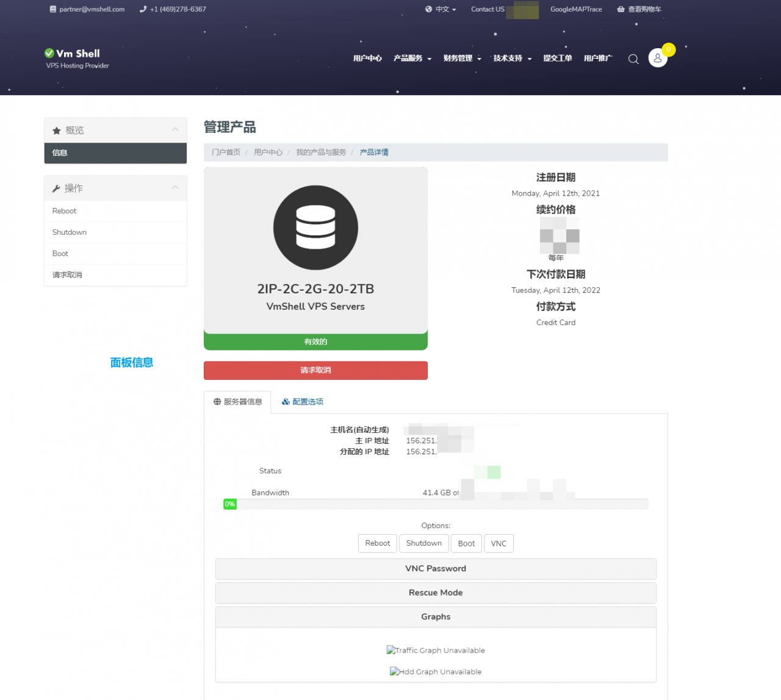This screenshot has width=781, height=700.
Task: Open 查看购物车 cart link
Action: click(639, 9)
